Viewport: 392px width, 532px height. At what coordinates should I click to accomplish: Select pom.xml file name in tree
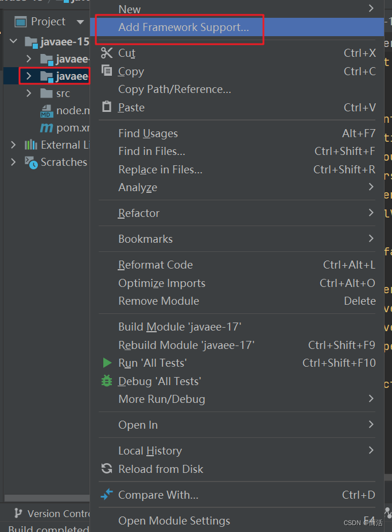click(73, 128)
